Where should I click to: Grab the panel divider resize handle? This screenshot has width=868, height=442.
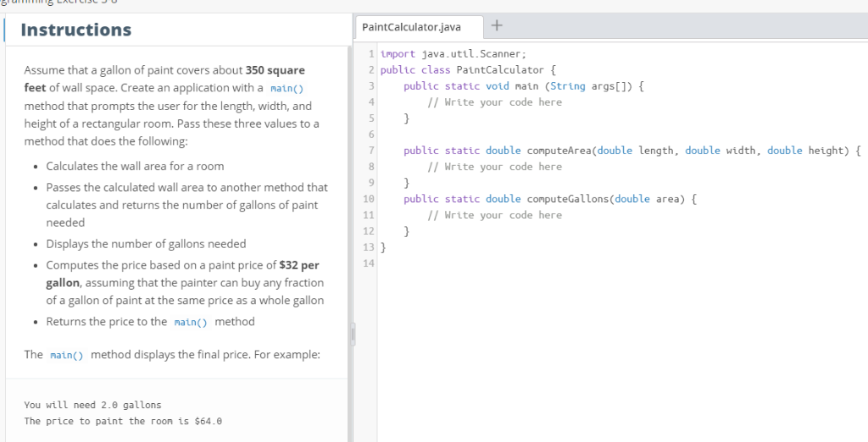(349, 334)
